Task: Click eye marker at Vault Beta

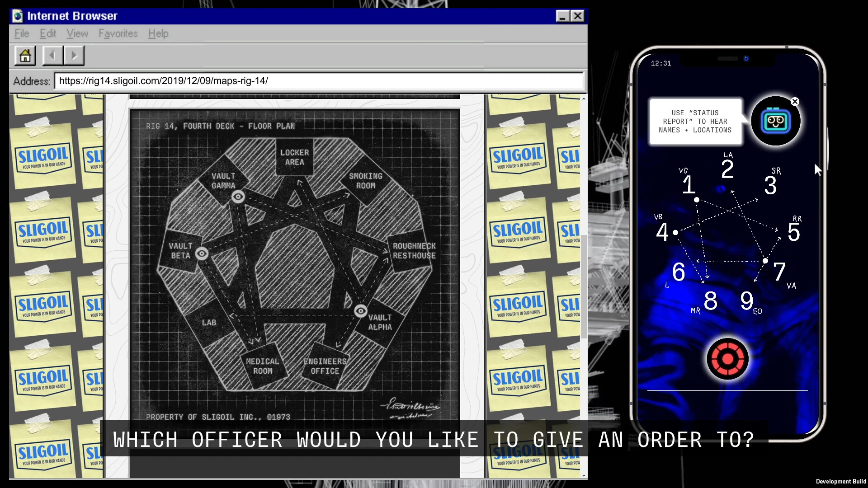Action: [x=202, y=253]
